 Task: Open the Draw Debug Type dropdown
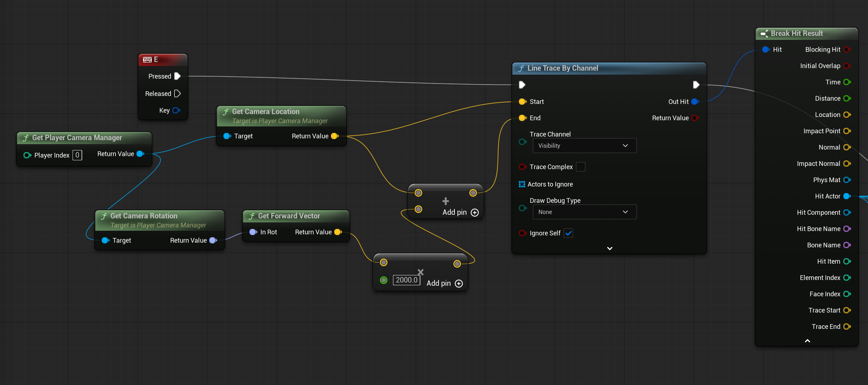tap(584, 212)
